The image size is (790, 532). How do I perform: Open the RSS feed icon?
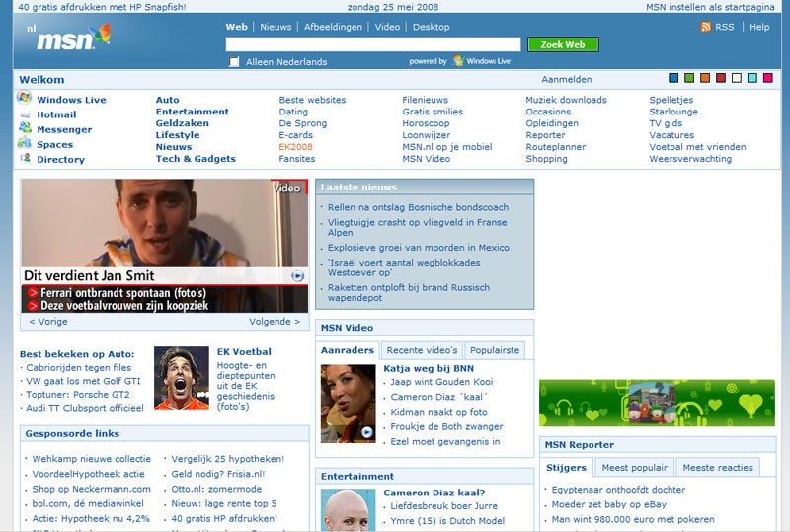[706, 27]
